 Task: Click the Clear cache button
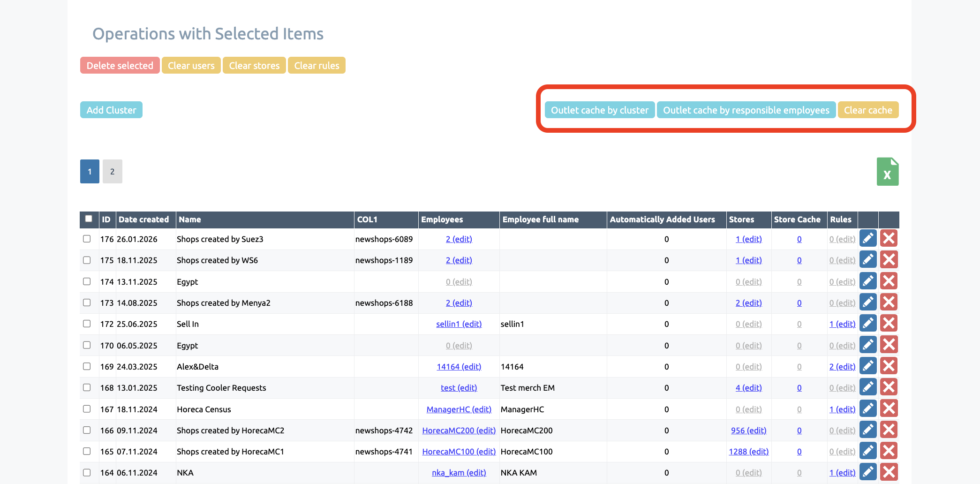(x=868, y=110)
